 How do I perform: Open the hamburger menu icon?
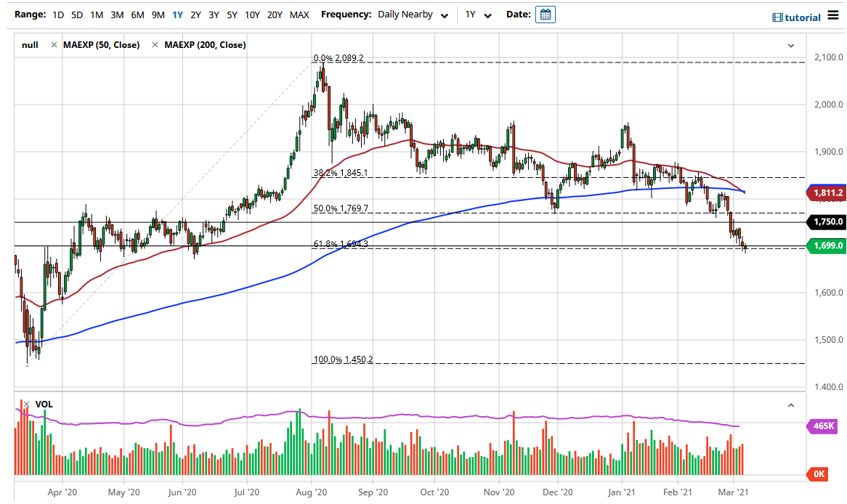point(833,15)
